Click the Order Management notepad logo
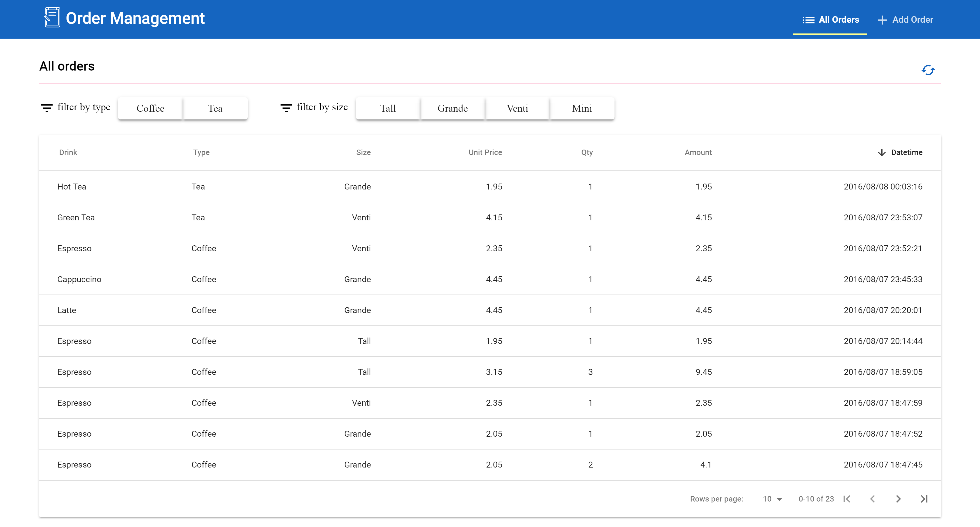The image size is (980, 527). [52, 18]
